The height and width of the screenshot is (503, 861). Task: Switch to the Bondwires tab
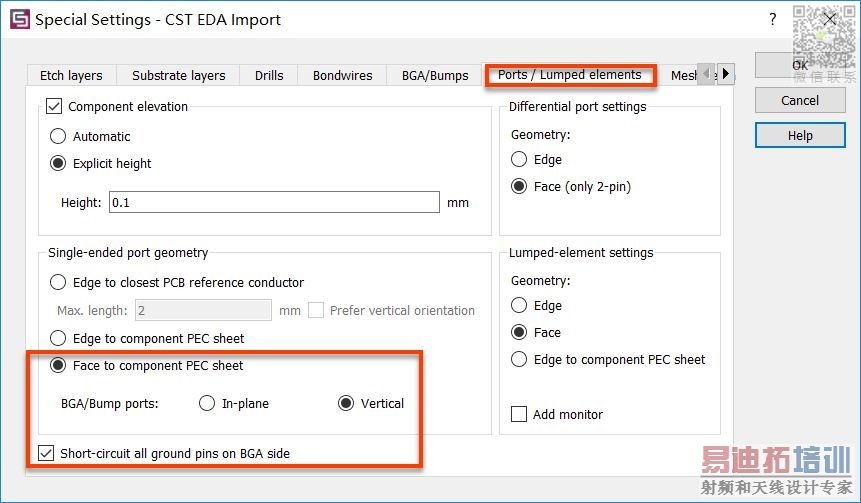[342, 75]
